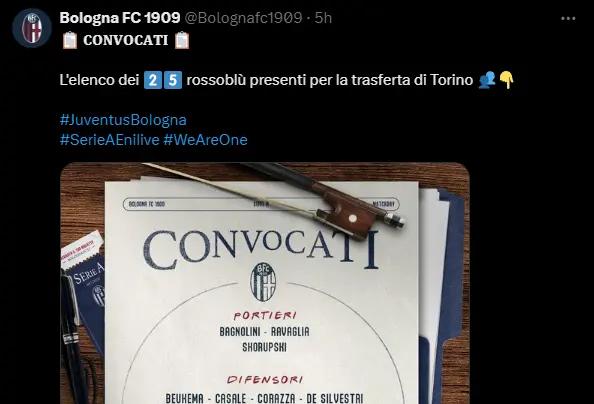Screen dimensions: 594x404
Task: Open the tweet via the L'elenco dei text
Action: (x=99, y=80)
